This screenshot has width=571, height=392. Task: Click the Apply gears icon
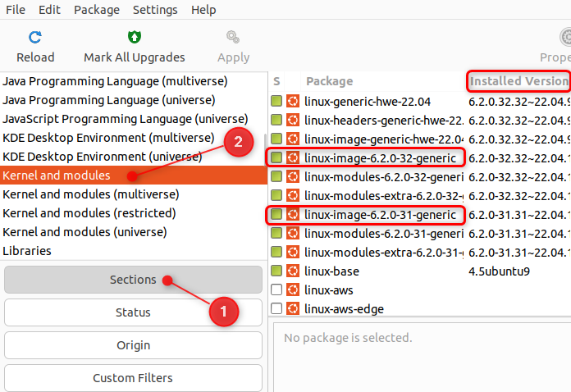233,37
